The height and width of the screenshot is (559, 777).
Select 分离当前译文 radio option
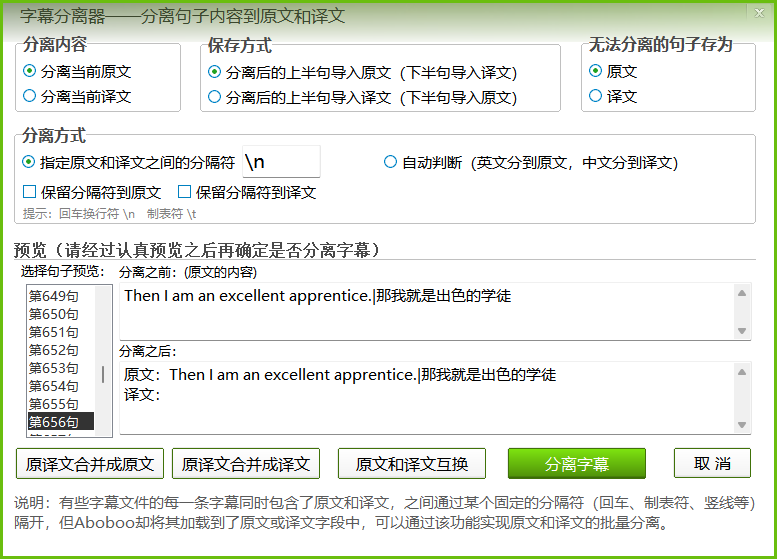pos(30,96)
